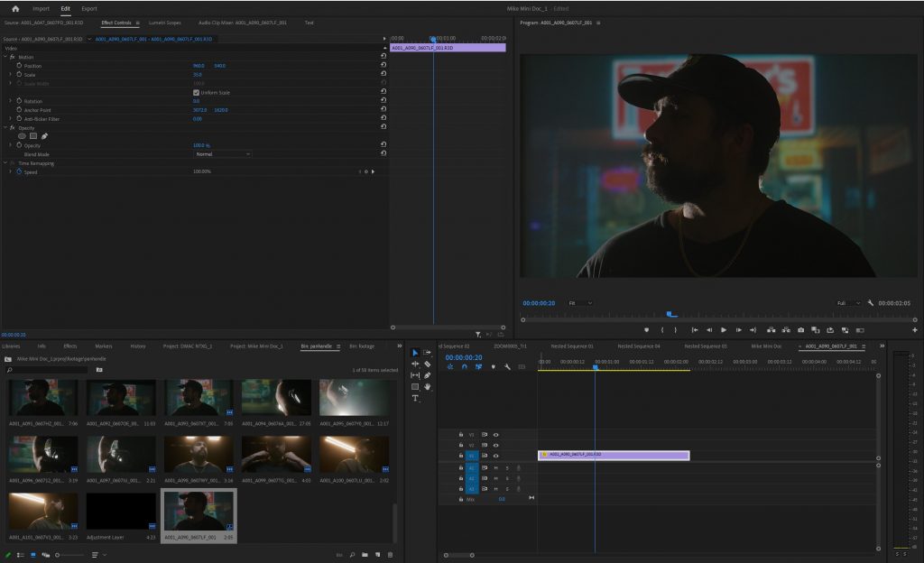
Task: Click the Lift button in Program monitor
Action: point(771,330)
